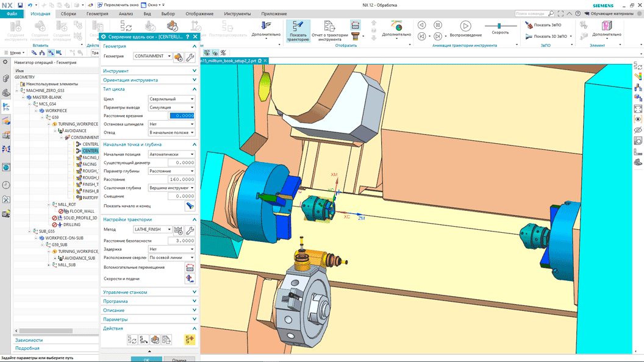644x362 pixels.
Task: Open the Файл menu
Action: 12,13
